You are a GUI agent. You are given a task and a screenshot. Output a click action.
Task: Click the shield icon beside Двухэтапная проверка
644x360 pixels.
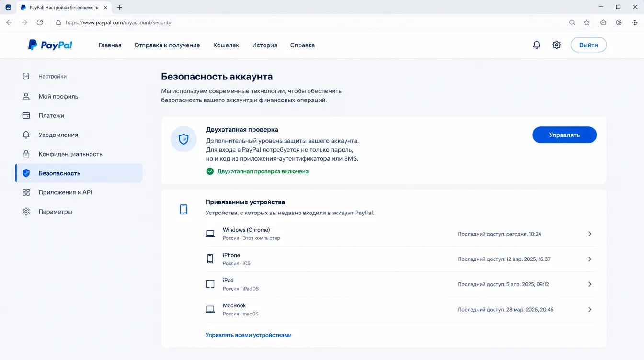pyautogui.click(x=184, y=139)
